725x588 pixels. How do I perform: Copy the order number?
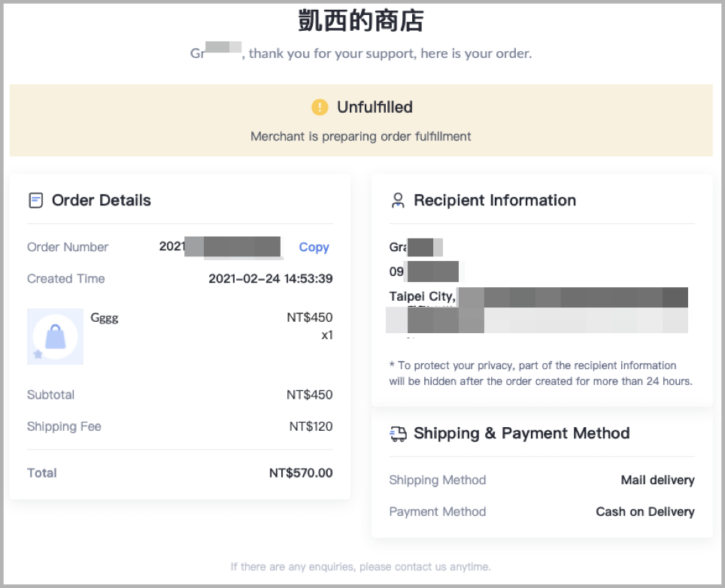click(x=314, y=247)
